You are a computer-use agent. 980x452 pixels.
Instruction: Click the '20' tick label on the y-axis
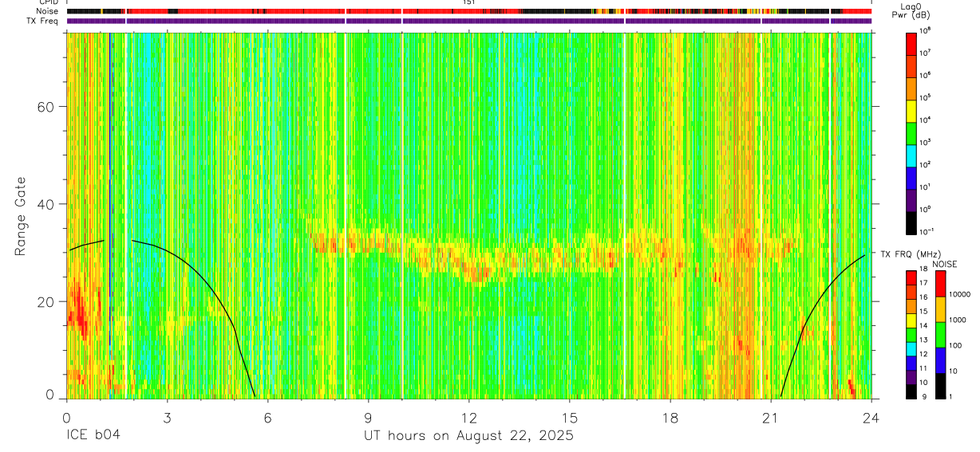pyautogui.click(x=45, y=301)
